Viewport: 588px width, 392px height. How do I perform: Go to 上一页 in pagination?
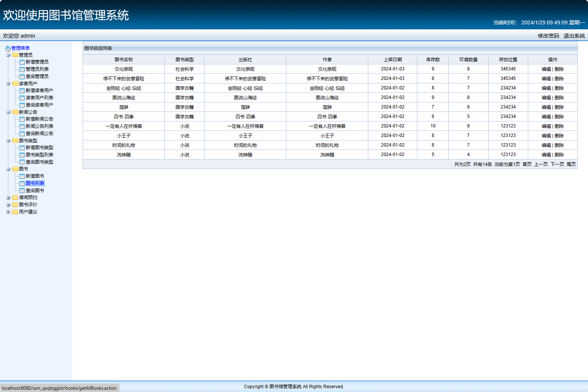[541, 164]
